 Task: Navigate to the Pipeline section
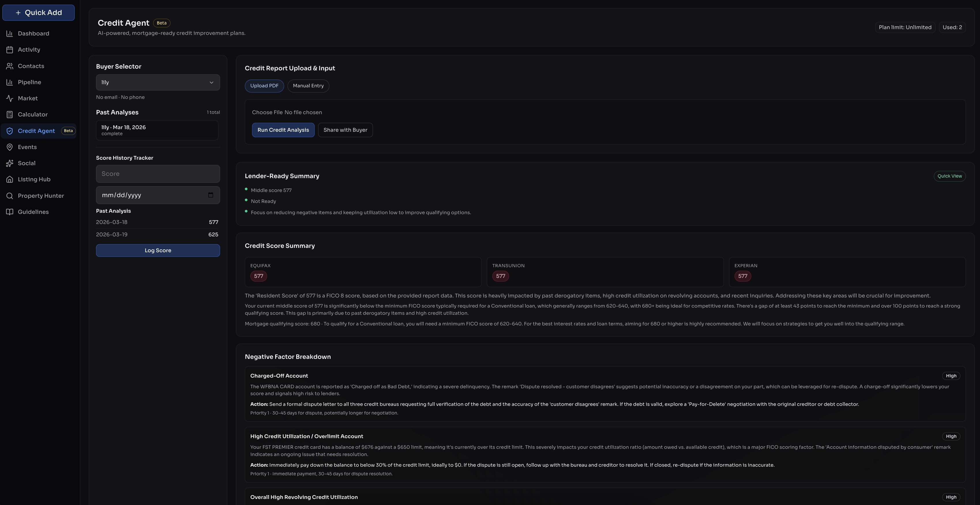click(29, 82)
